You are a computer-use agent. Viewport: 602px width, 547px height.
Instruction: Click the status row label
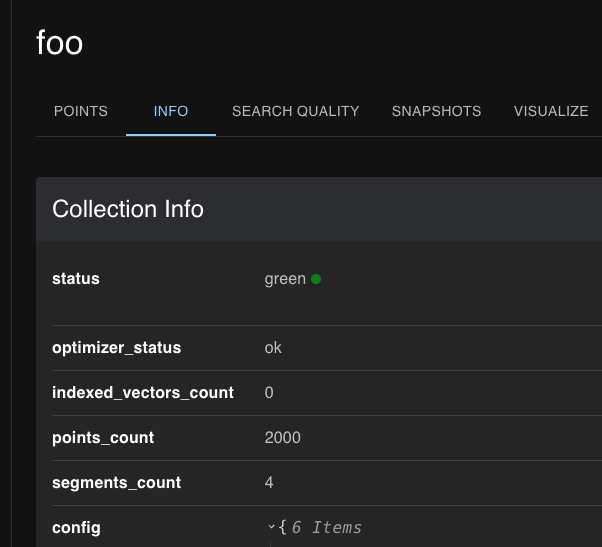pos(76,279)
